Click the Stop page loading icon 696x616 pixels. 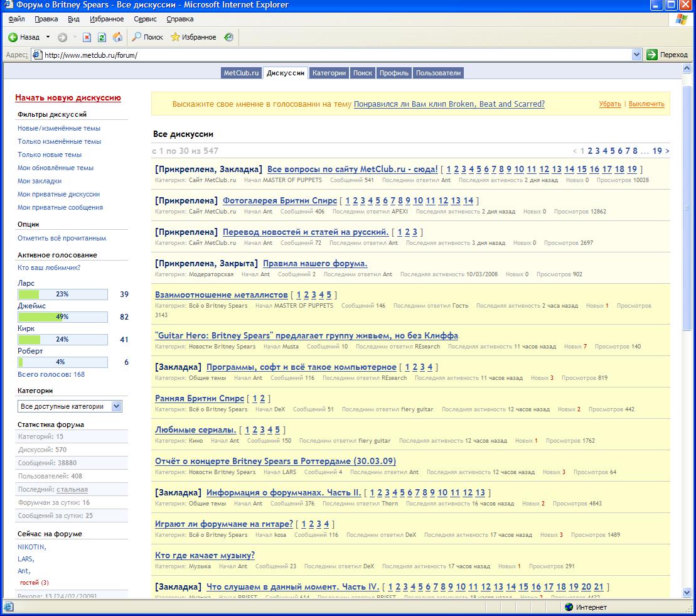pyautogui.click(x=87, y=37)
